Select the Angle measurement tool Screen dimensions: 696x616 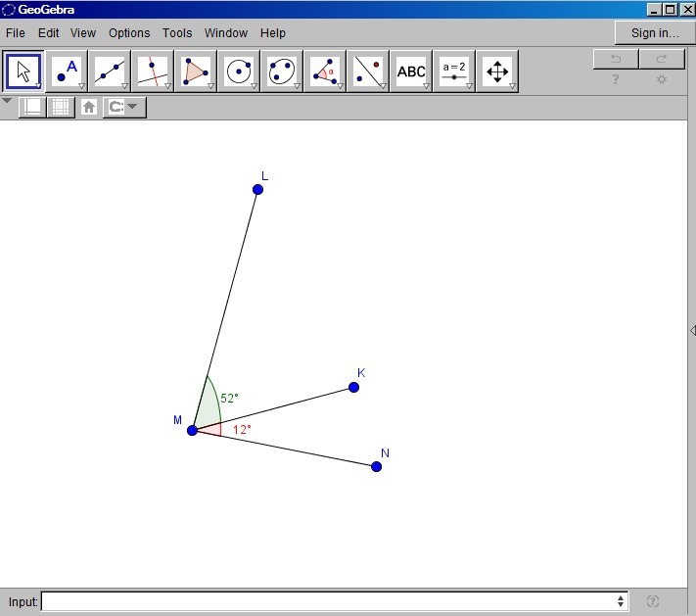[324, 71]
